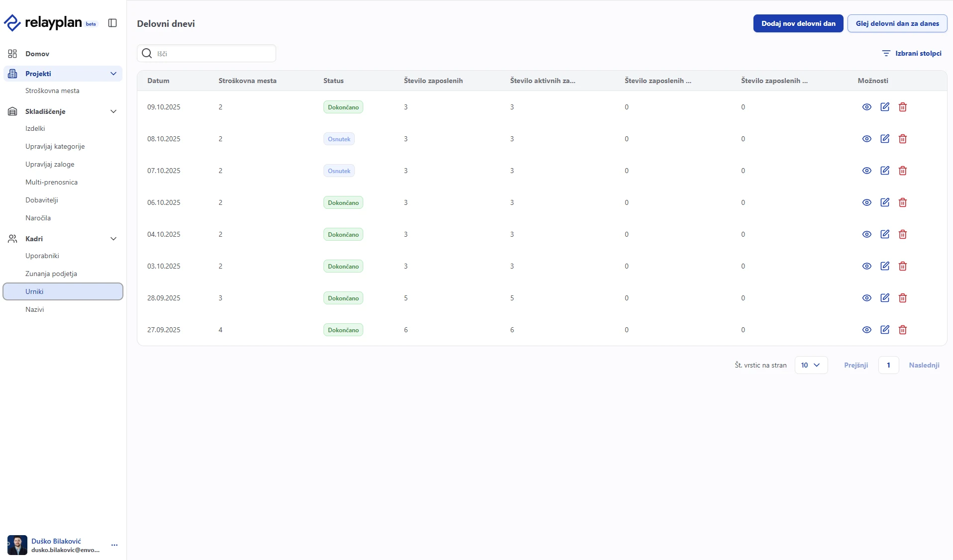Delete the 09.10.2025 work day

point(903,107)
